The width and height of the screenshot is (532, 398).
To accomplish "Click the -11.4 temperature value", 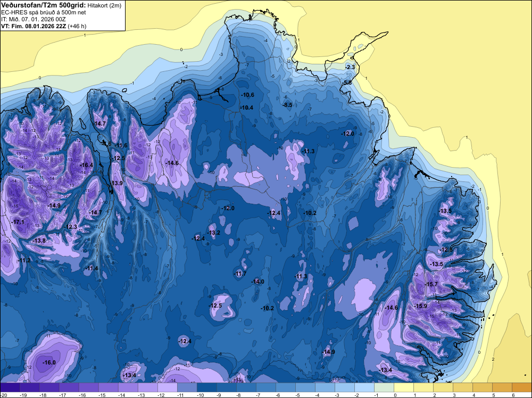I will point(92,268).
